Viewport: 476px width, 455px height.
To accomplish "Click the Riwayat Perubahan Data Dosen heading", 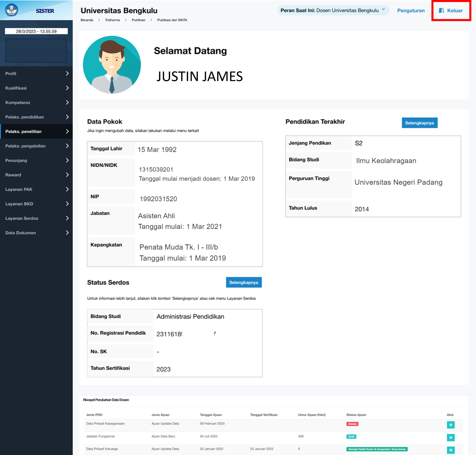I will click(106, 400).
